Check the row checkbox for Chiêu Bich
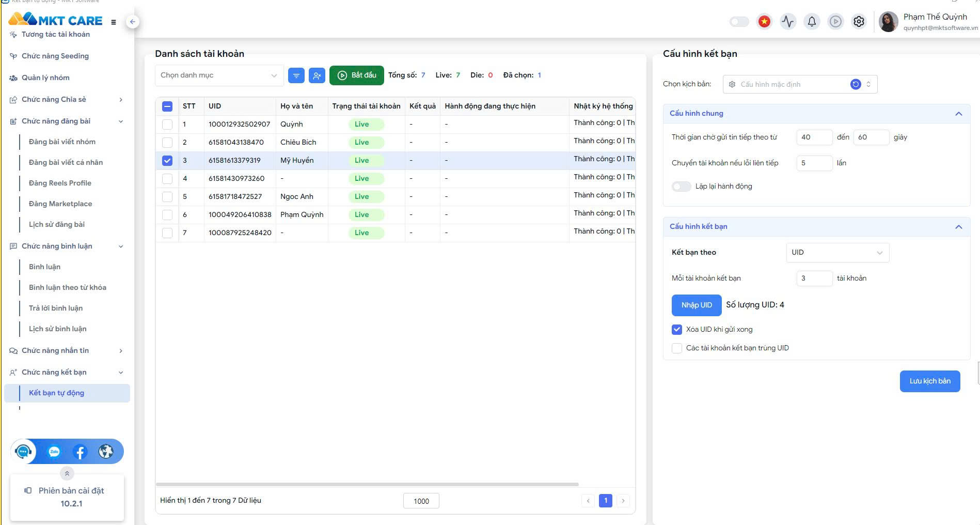This screenshot has width=980, height=525. (x=167, y=142)
